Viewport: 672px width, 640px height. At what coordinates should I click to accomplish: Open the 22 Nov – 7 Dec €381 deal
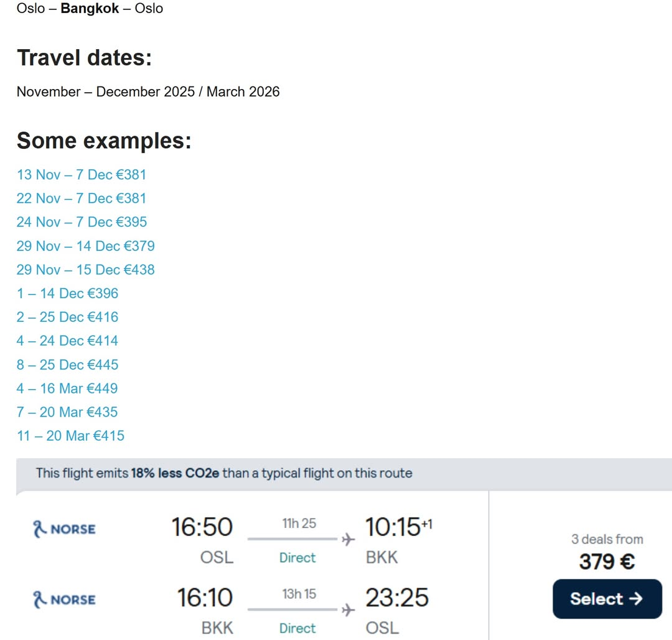click(82, 199)
